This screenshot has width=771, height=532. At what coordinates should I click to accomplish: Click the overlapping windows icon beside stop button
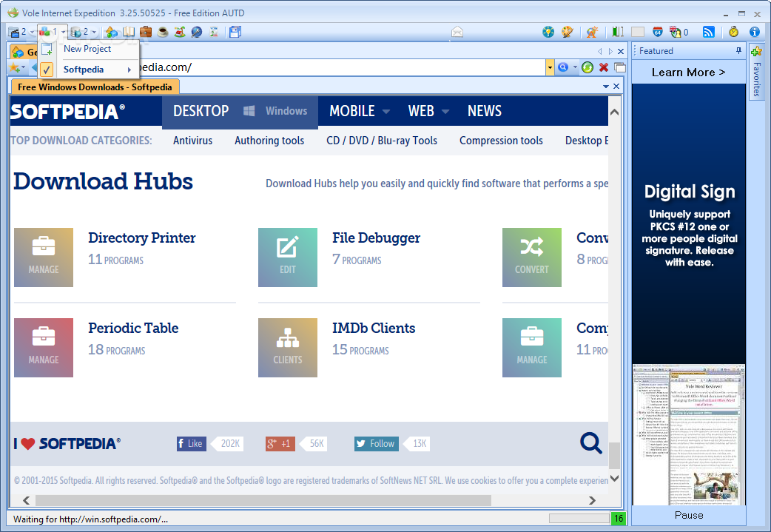[620, 67]
